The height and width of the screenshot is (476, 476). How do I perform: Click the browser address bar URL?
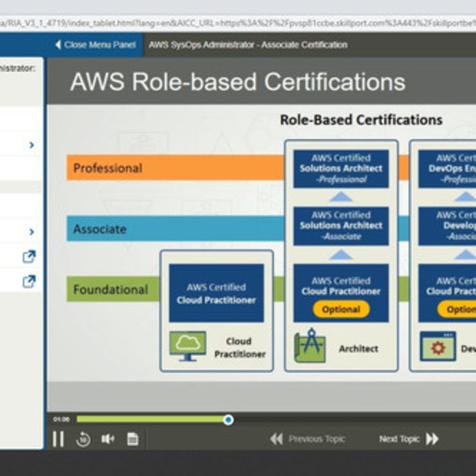point(238,23)
